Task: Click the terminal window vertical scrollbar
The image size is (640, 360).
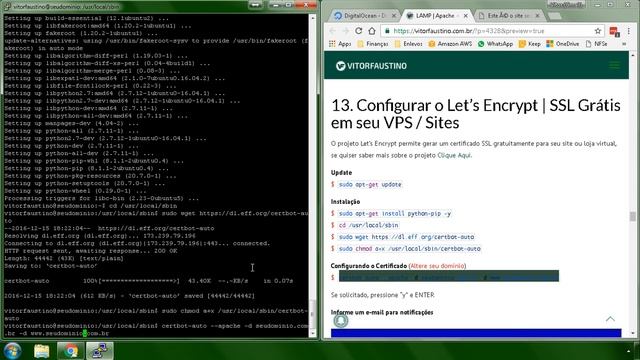Action: [313, 176]
